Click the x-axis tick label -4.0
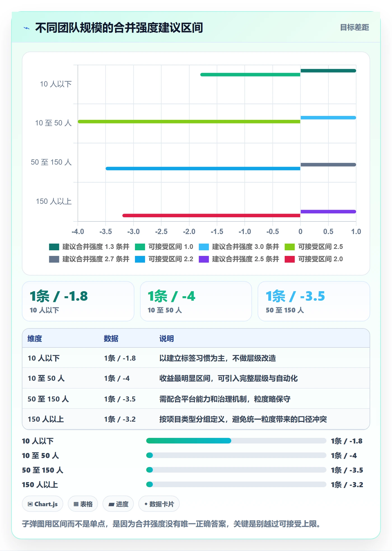The image size is (392, 551). pos(78,232)
